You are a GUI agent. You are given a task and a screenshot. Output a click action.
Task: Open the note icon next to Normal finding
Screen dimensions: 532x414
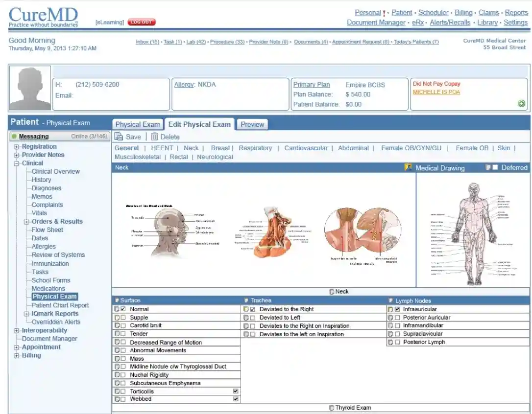point(117,309)
